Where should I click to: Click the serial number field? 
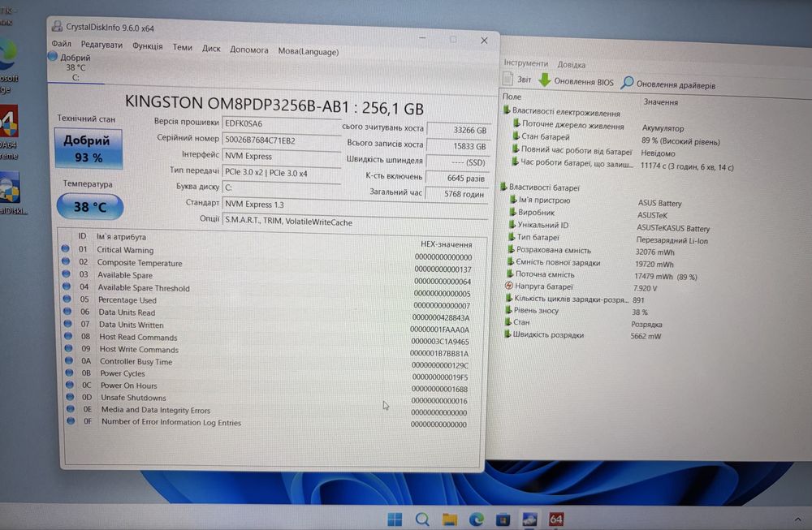click(281, 140)
